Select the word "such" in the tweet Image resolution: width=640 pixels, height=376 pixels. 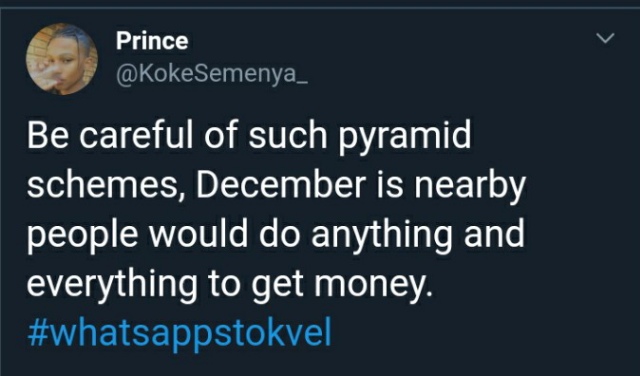(x=288, y=136)
